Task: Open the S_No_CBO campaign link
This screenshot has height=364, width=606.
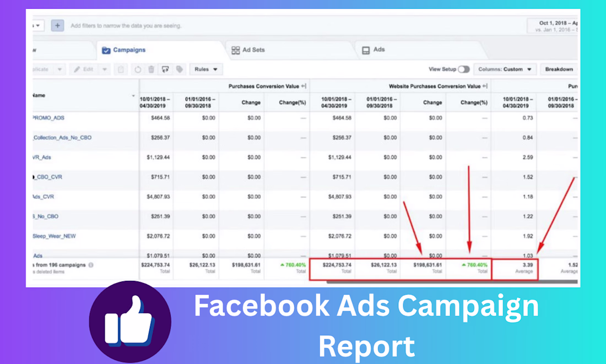Action: [x=46, y=216]
